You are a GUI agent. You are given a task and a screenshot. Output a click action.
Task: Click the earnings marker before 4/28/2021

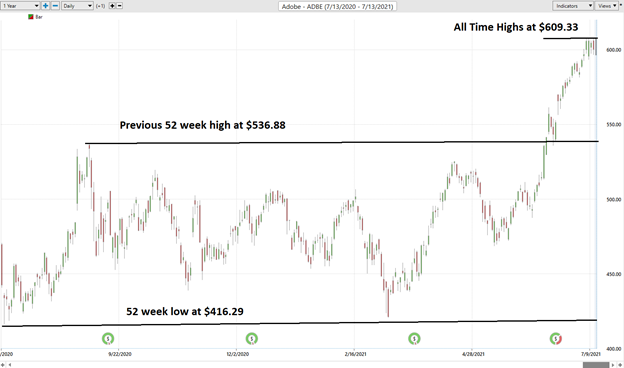tap(414, 339)
